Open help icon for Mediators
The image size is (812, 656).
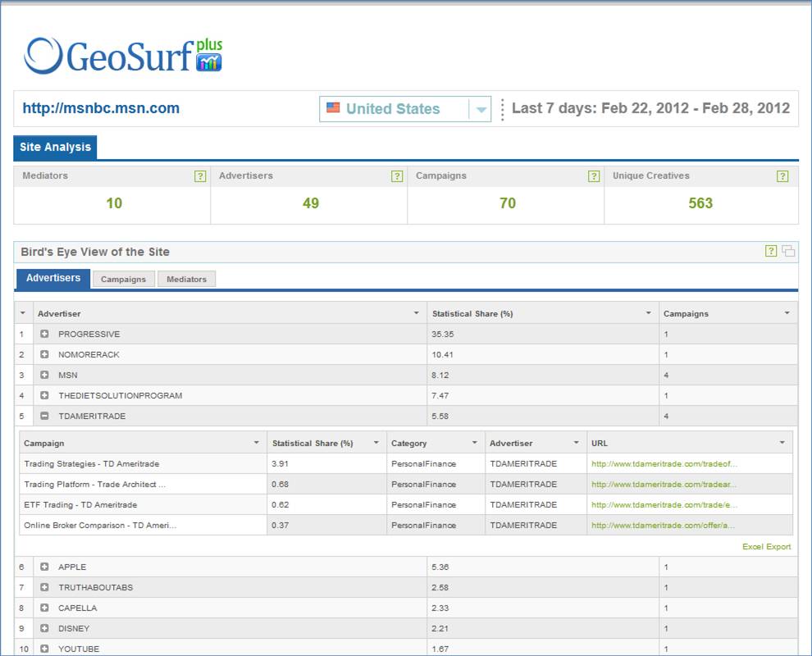(200, 176)
